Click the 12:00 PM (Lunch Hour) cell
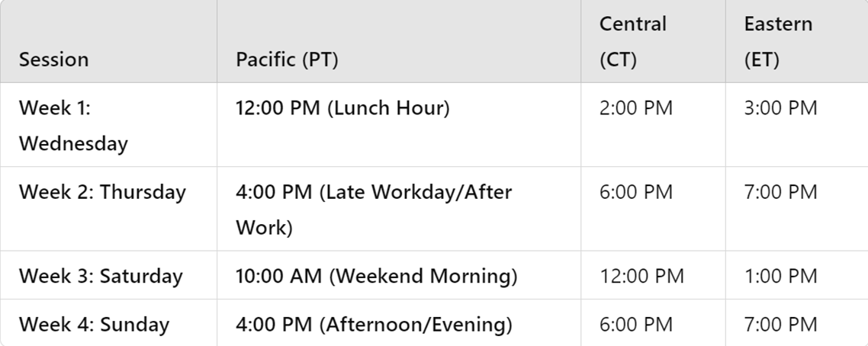This screenshot has height=346, width=868. 343,108
